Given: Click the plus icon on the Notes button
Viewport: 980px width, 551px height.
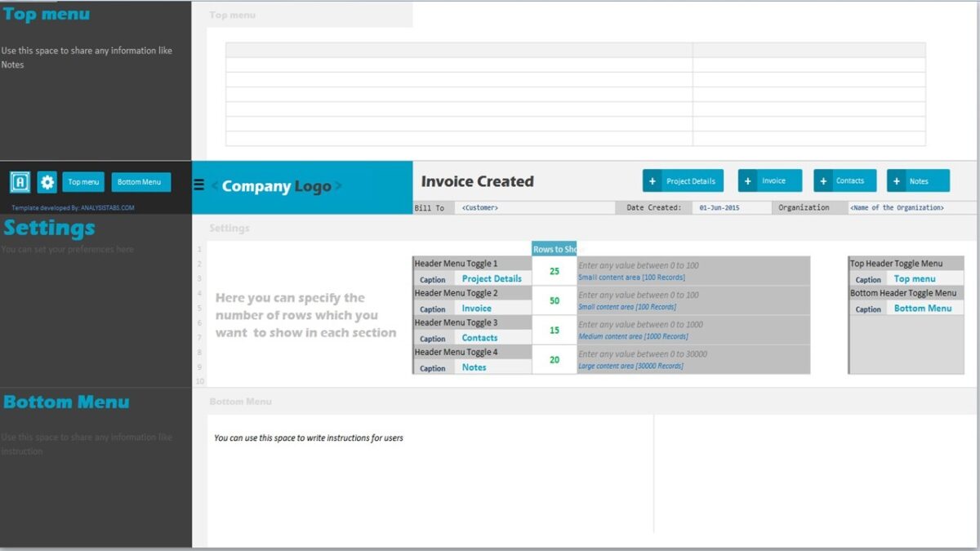Looking at the screenshot, I should coord(897,180).
